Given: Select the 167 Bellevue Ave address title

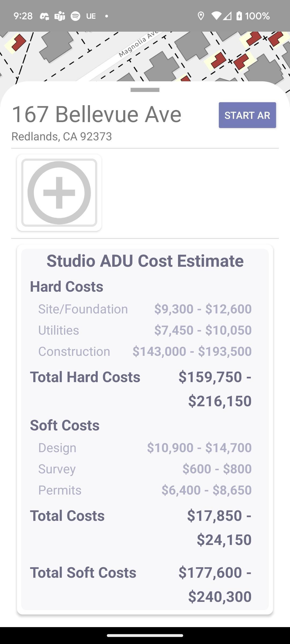Looking at the screenshot, I should point(97,114).
